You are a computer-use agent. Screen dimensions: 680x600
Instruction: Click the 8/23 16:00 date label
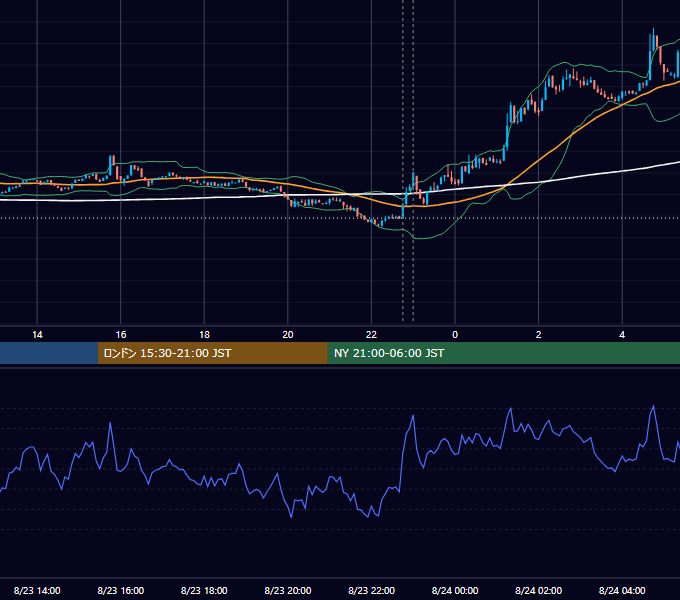[121, 590]
